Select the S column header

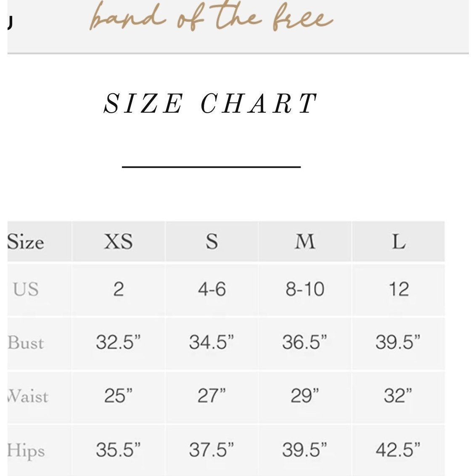pyautogui.click(x=212, y=242)
